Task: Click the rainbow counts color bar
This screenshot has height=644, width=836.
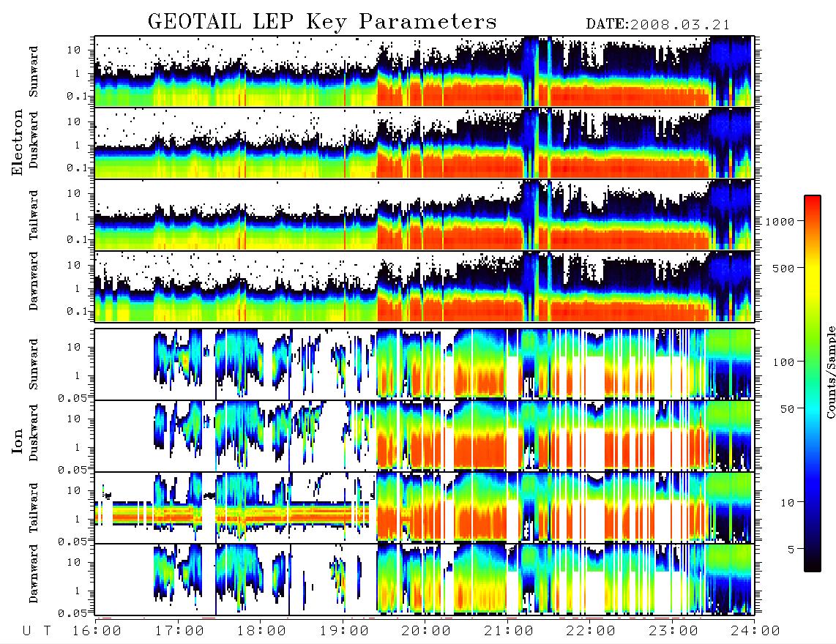Action: point(813,383)
